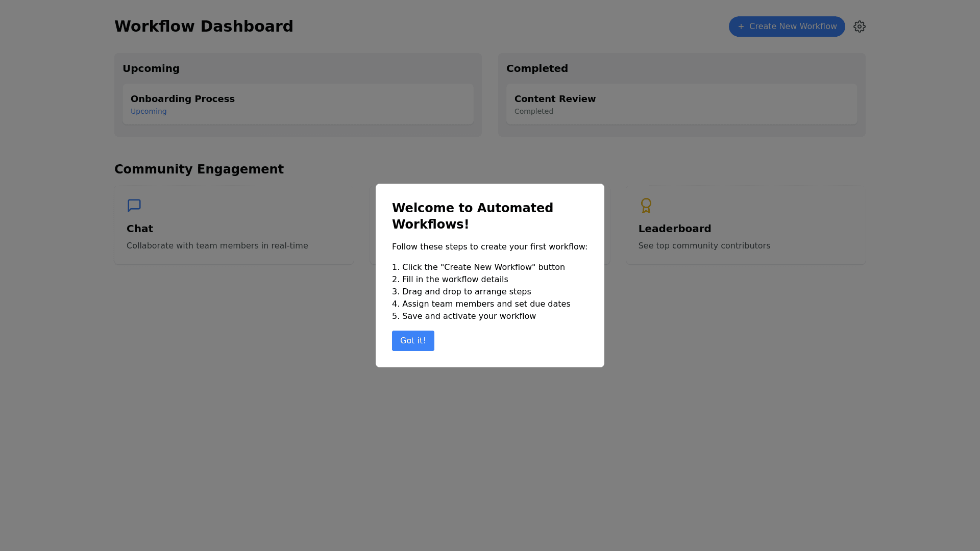The image size is (980, 551).
Task: Click the 'See top community contributors' text
Action: pos(704,246)
